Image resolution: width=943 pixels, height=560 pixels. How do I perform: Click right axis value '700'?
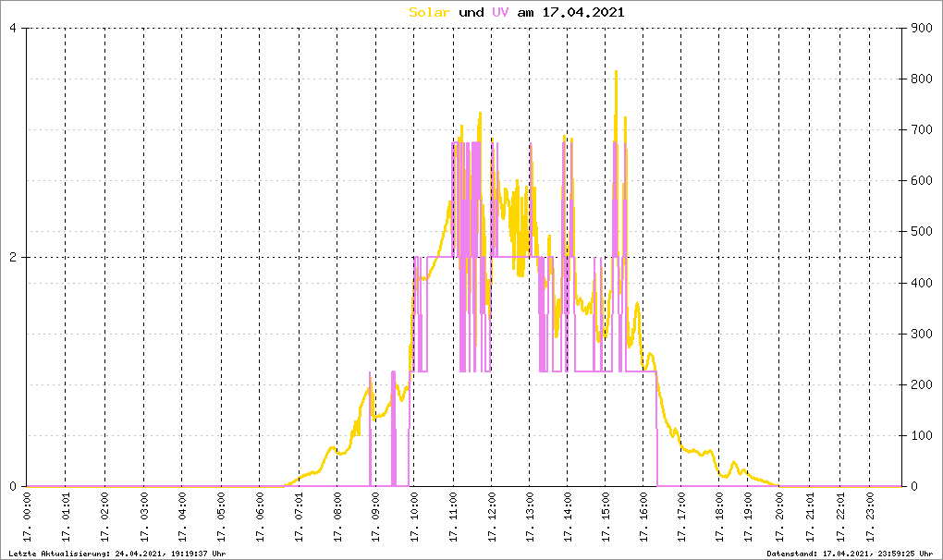[922, 129]
